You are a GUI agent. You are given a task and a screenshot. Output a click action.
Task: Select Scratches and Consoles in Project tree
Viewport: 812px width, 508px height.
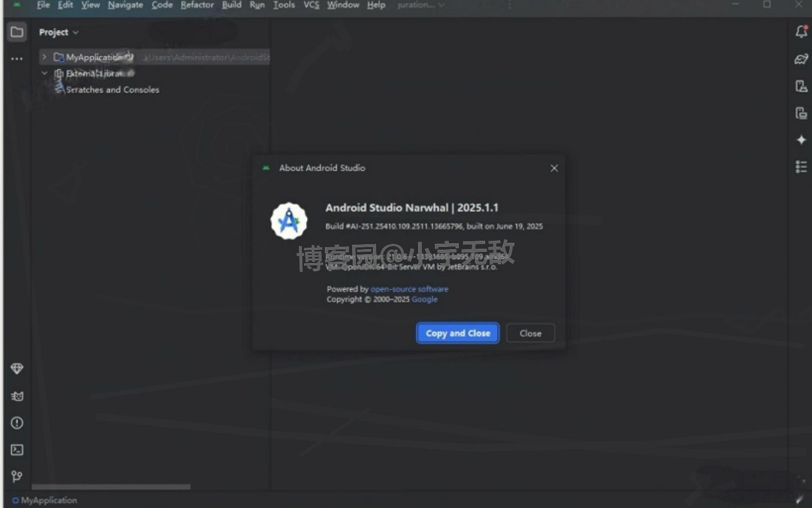pyautogui.click(x=113, y=90)
